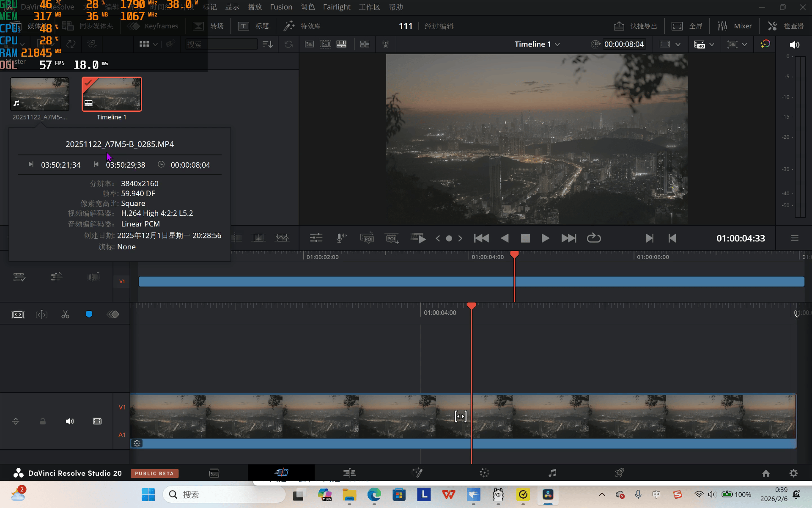
Task: Select the 20251122_A7M5 clip thumbnail
Action: (40, 94)
